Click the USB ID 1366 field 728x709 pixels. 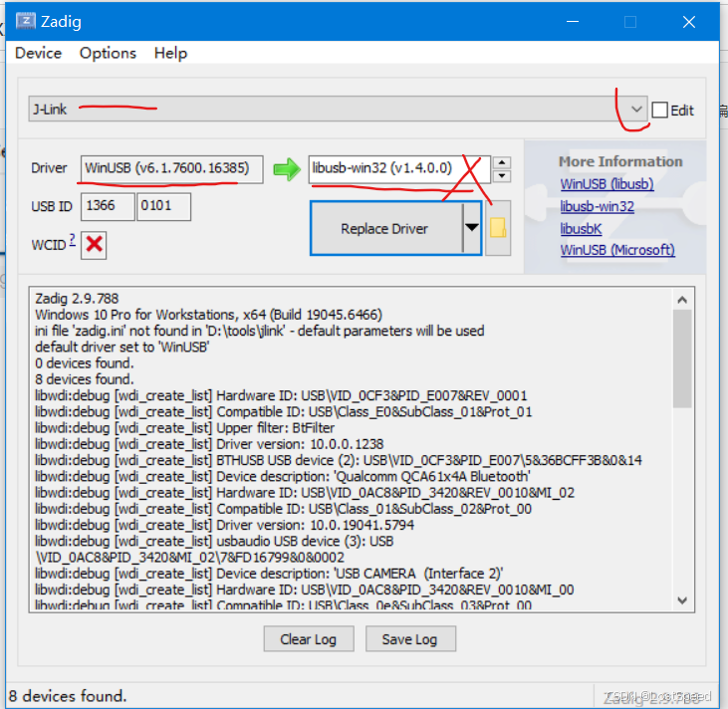(108, 206)
